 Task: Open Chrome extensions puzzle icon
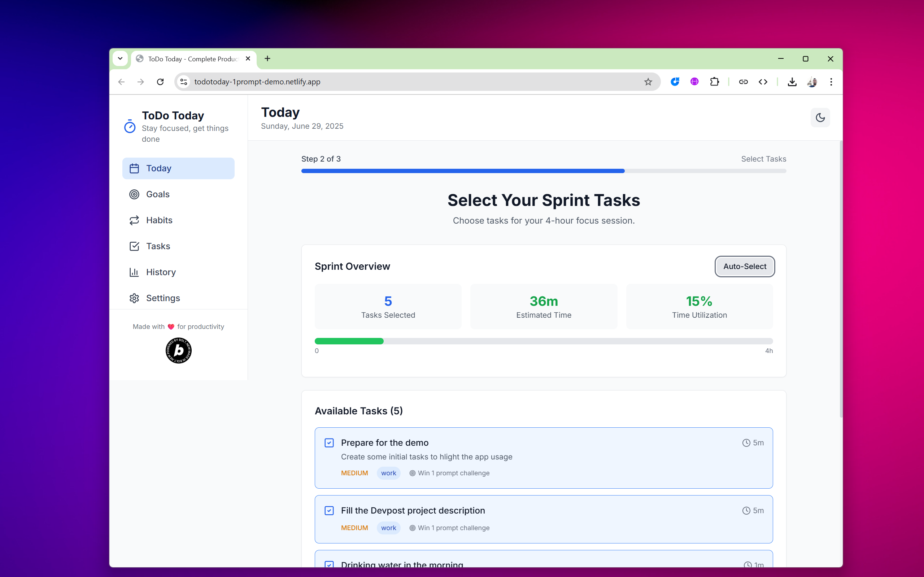point(714,82)
